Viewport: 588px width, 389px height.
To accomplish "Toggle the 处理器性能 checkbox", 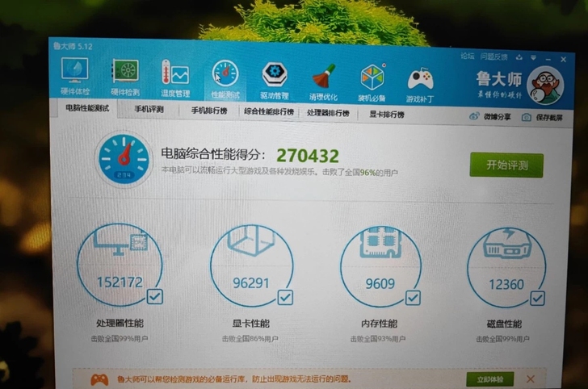I will [x=155, y=296].
